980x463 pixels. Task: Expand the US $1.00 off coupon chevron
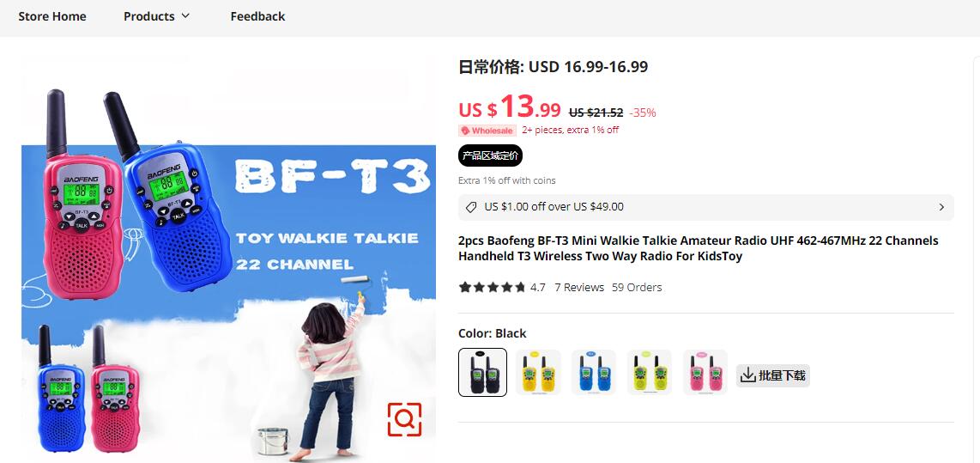[941, 207]
